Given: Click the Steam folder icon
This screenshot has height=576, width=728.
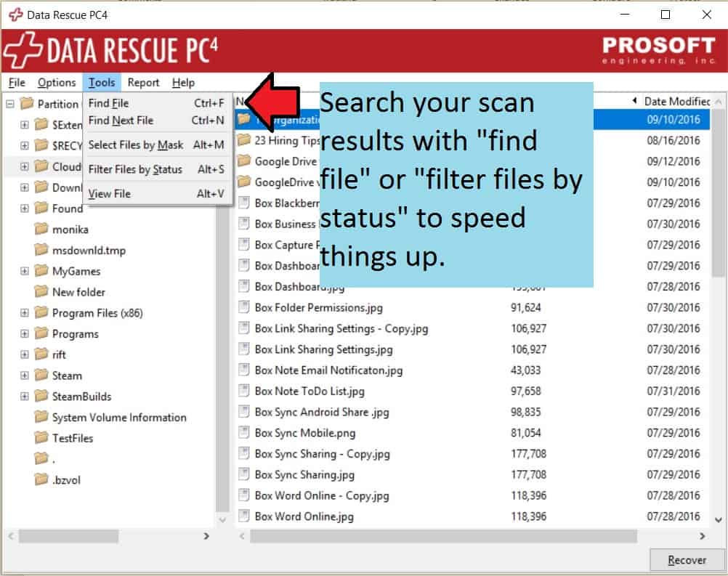Looking at the screenshot, I should coord(41,375).
